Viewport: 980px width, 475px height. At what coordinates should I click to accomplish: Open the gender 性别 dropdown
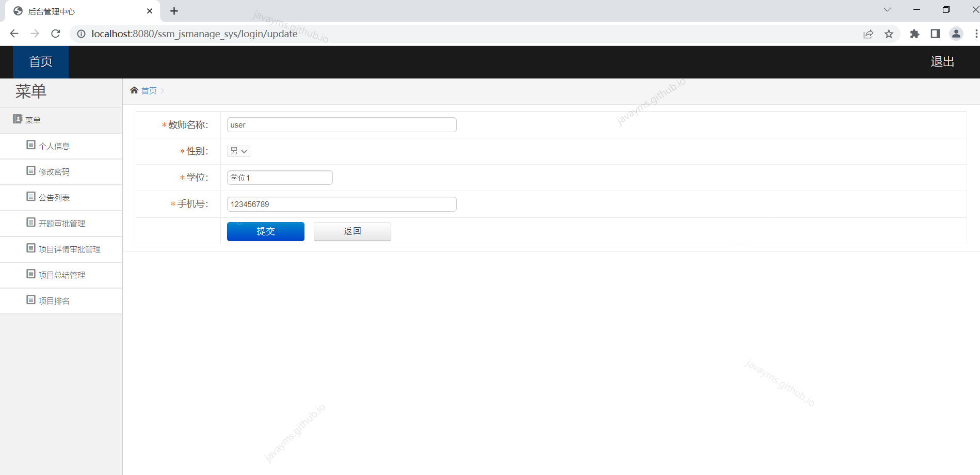[x=238, y=151]
